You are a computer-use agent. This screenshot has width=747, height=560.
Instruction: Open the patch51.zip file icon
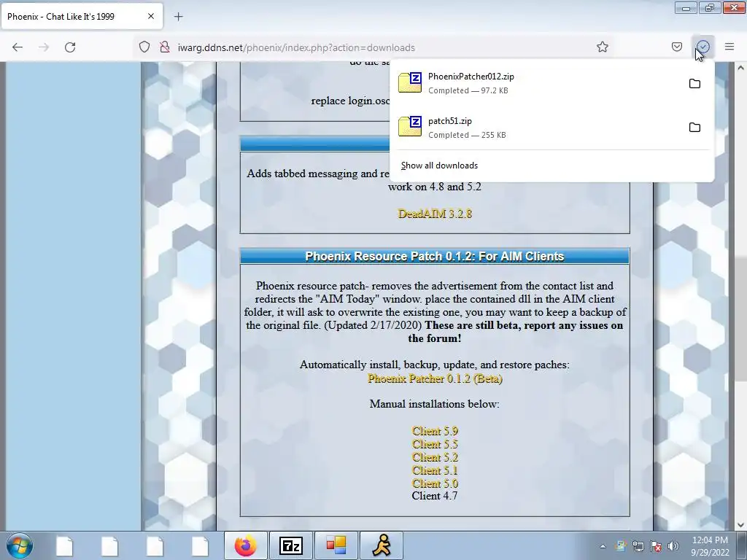pos(410,126)
